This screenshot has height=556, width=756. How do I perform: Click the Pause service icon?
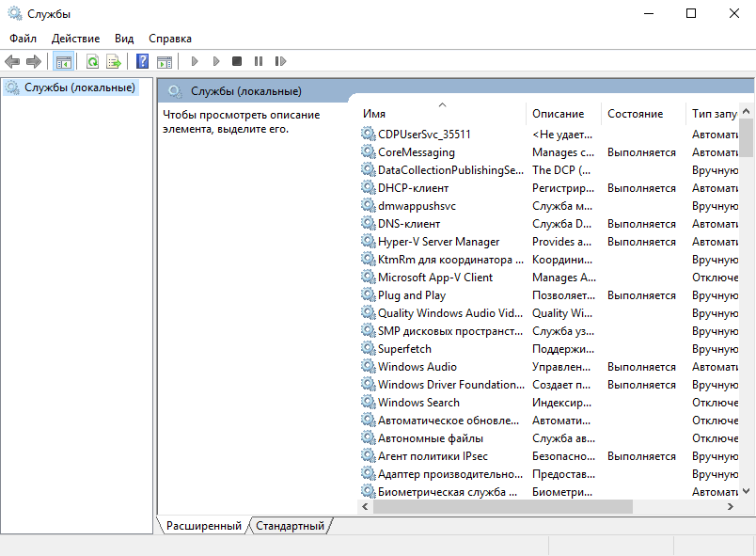click(259, 61)
